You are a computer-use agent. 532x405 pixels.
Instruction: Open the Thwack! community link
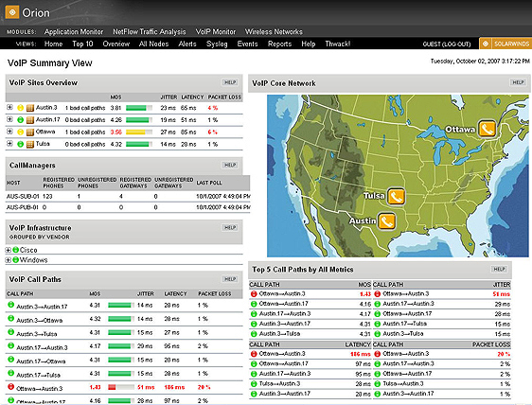click(x=338, y=44)
